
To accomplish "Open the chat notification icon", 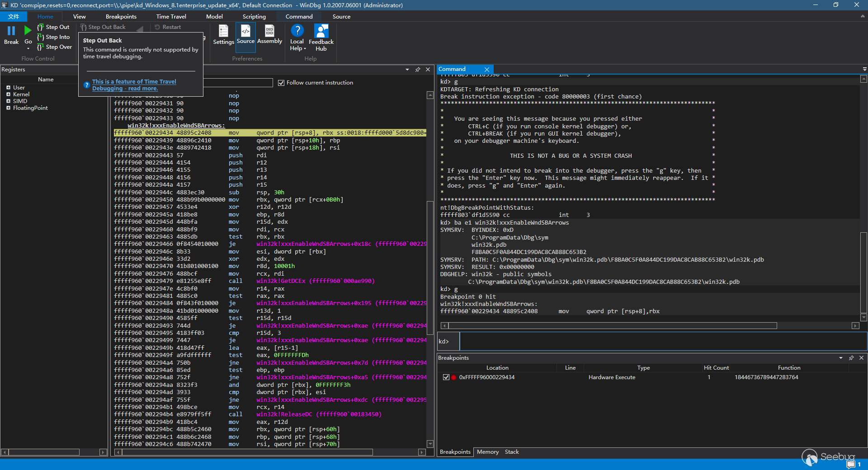I will tap(851, 464).
